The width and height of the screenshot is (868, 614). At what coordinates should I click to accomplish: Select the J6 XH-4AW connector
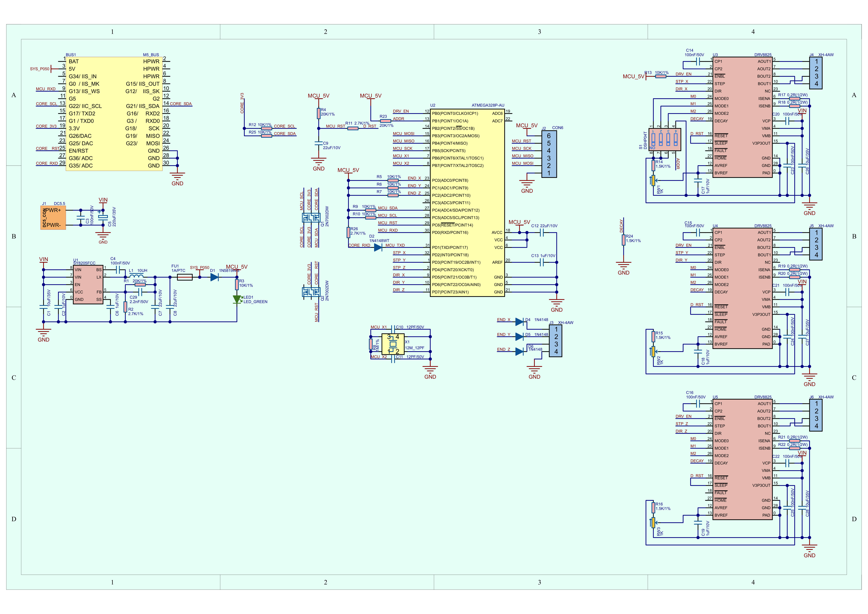tap(816, 415)
